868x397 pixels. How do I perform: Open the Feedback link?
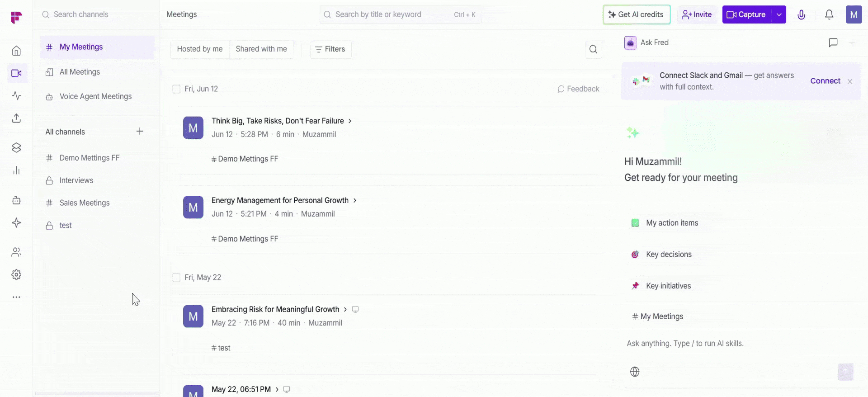(578, 89)
